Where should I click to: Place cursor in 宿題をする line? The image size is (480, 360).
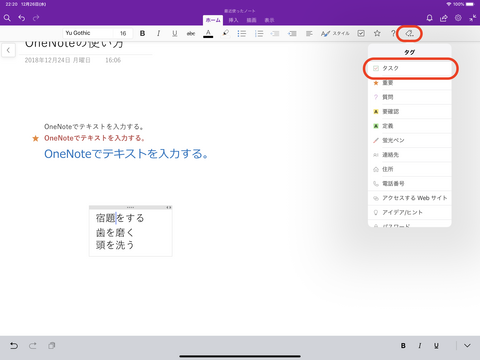click(120, 218)
